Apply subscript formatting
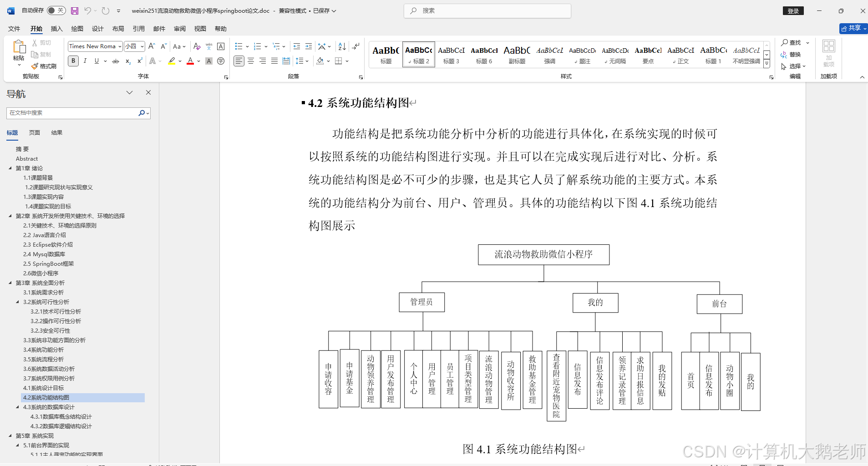868x466 pixels. coord(128,61)
